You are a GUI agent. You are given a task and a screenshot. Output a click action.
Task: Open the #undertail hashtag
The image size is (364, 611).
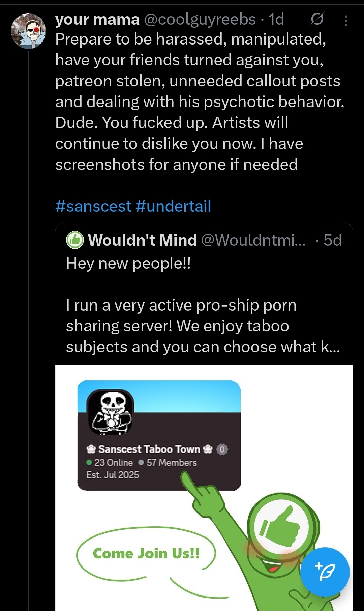point(174,206)
